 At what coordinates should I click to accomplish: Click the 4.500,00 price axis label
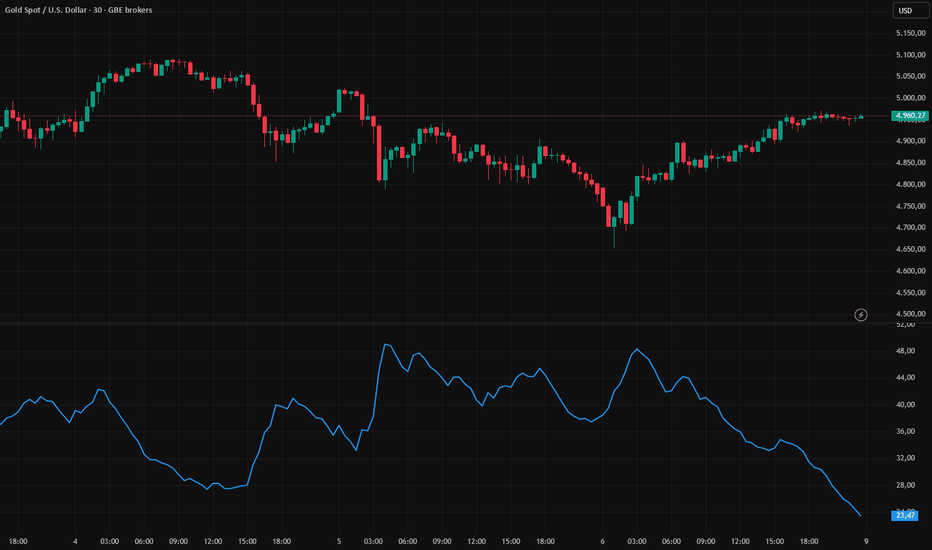(x=911, y=314)
